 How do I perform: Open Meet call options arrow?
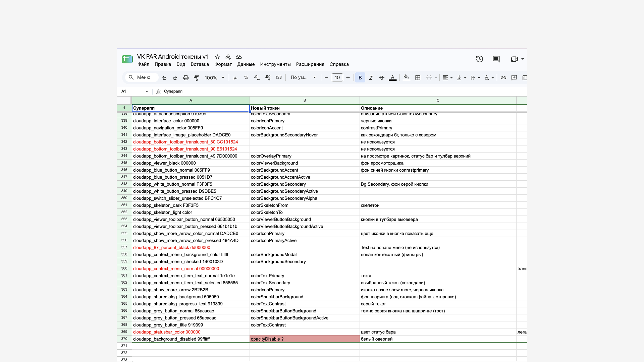[523, 59]
